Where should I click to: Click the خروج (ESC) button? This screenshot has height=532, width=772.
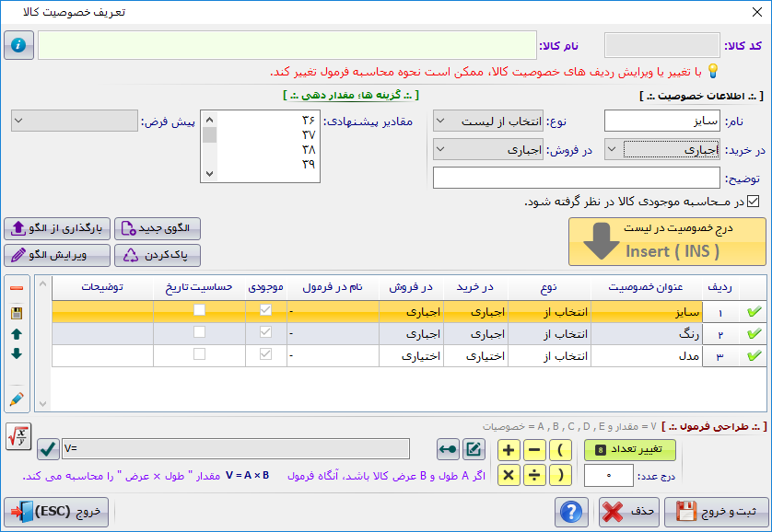pyautogui.click(x=56, y=512)
